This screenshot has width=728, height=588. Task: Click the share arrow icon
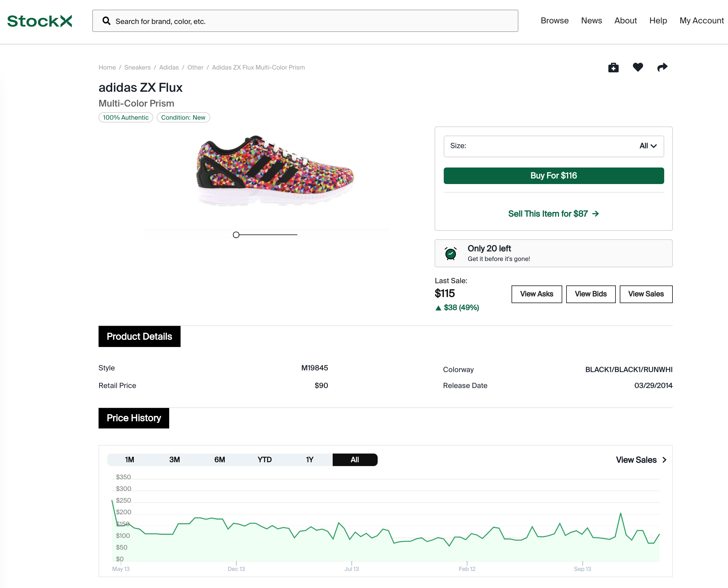click(662, 67)
